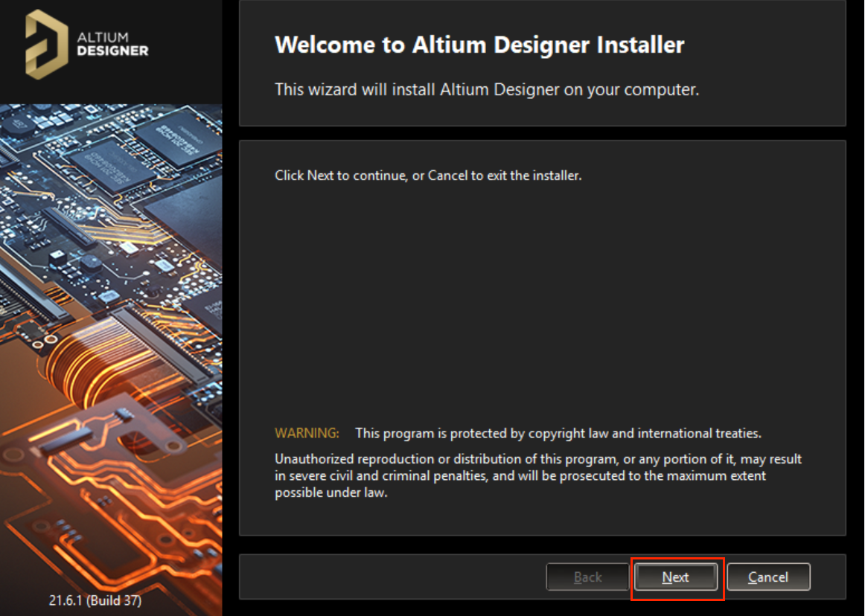The width and height of the screenshot is (865, 616).
Task: Select the 'Welcome to Altium Designer Installer' heading
Action: pos(479,45)
